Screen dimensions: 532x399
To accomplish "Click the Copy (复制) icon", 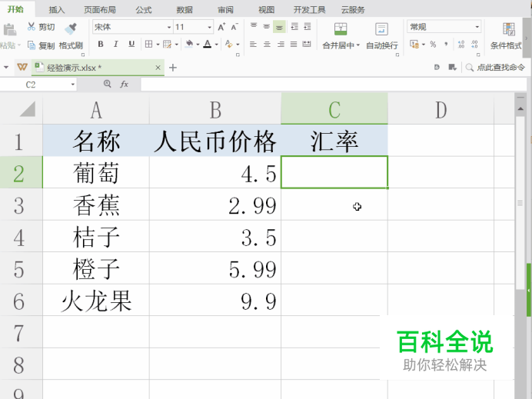I will [32, 45].
